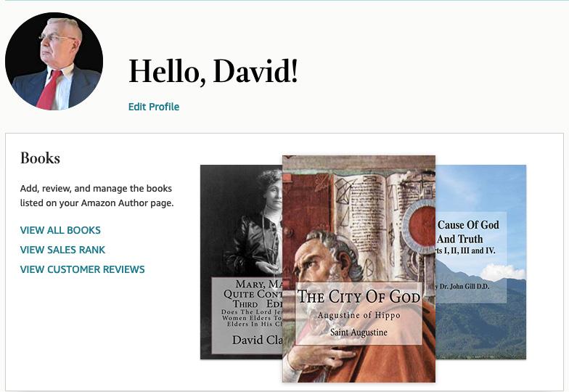This screenshot has width=569, height=392.
Task: Click David's circular profile photo
Action: click(54, 61)
